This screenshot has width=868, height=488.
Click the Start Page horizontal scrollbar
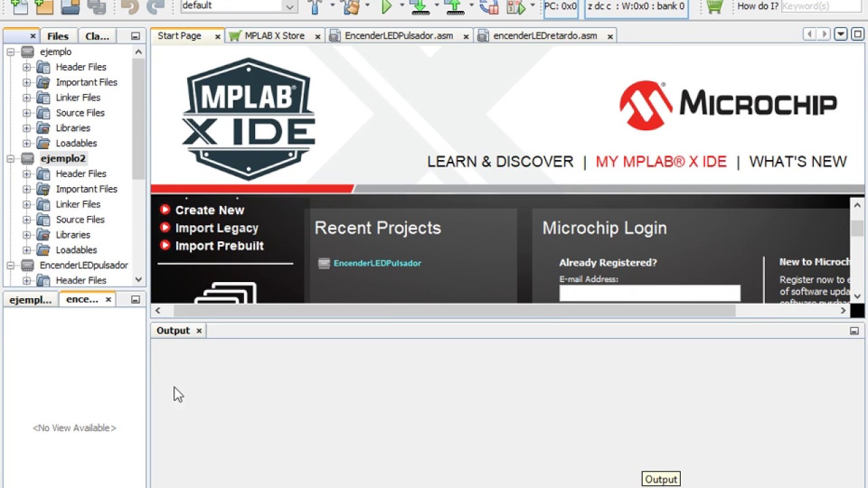(x=454, y=310)
